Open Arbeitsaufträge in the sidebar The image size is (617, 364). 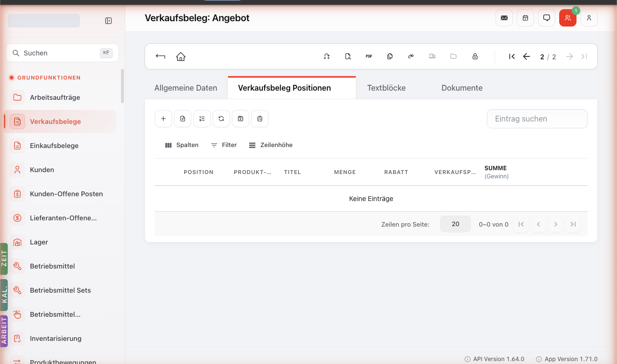point(60,97)
